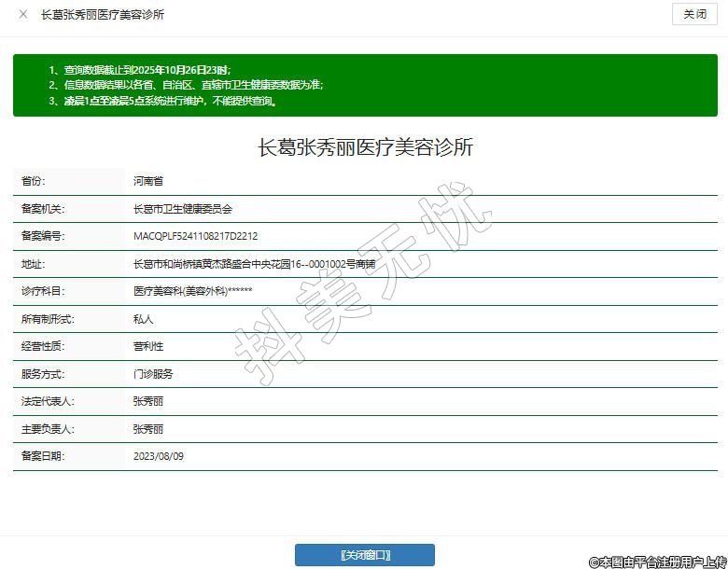Viewport: 728px width, 569px height.
Task: Click the header title text next to X
Action: (103, 15)
